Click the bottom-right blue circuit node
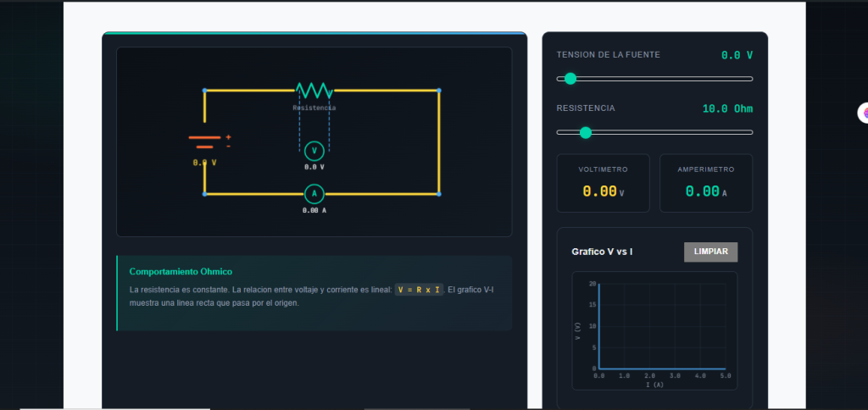This screenshot has width=868, height=410. 439,194
